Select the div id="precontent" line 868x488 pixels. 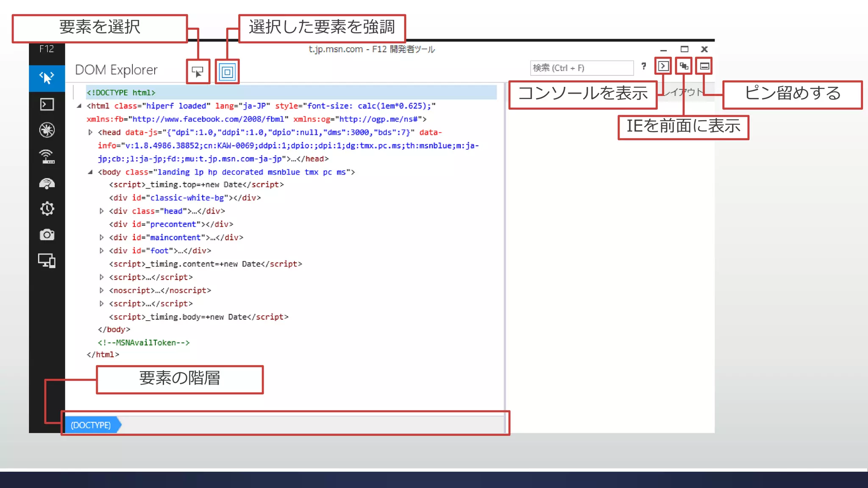171,224
